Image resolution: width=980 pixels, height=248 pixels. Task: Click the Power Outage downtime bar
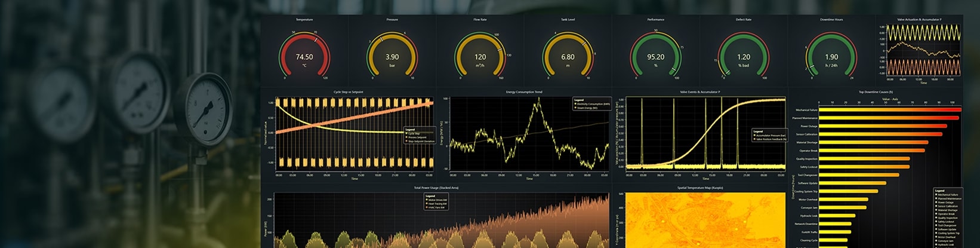882,126
